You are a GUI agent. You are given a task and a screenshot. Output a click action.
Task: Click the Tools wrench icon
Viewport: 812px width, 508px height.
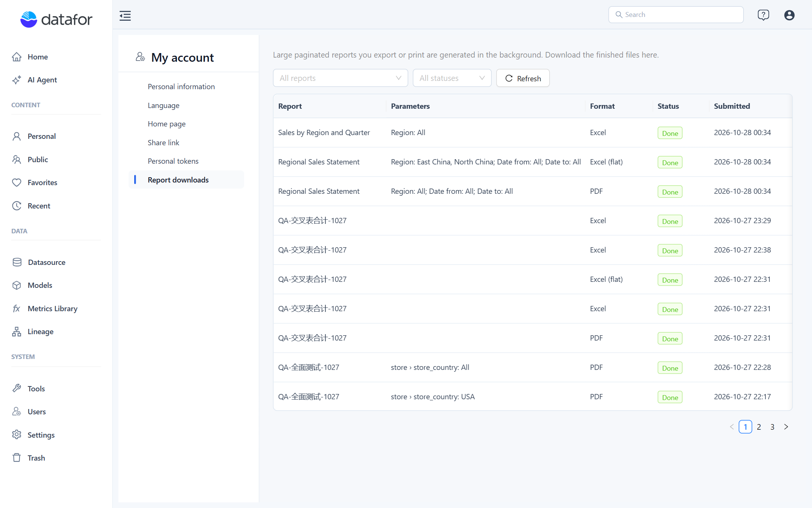click(17, 388)
